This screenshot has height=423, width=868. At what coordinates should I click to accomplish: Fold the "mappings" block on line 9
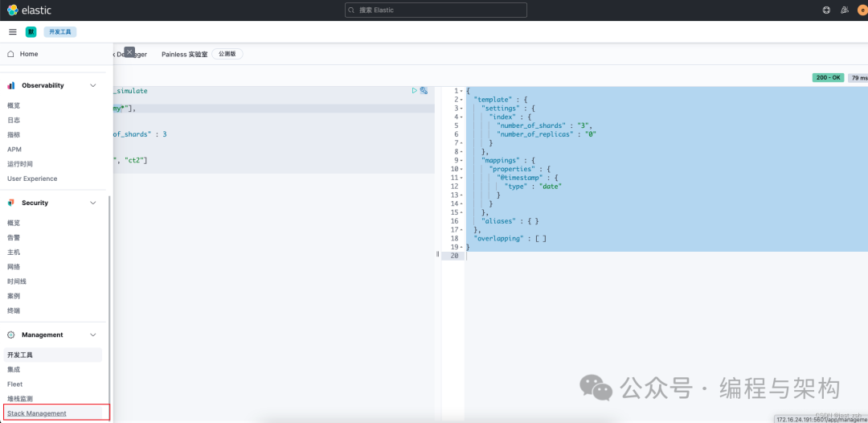(461, 160)
